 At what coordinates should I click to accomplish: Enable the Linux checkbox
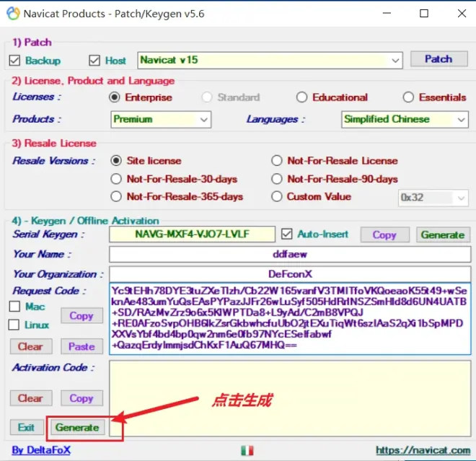click(14, 325)
